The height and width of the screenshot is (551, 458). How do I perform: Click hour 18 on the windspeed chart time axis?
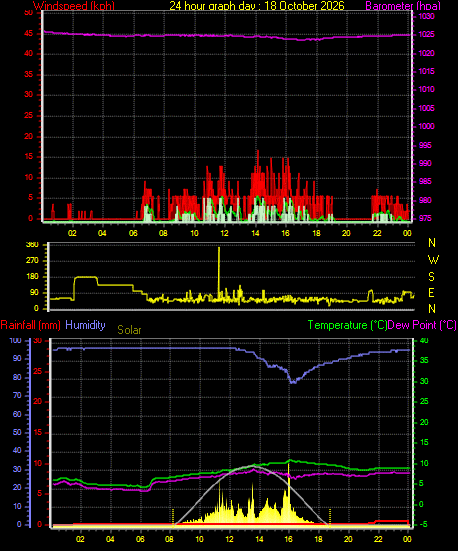point(316,233)
